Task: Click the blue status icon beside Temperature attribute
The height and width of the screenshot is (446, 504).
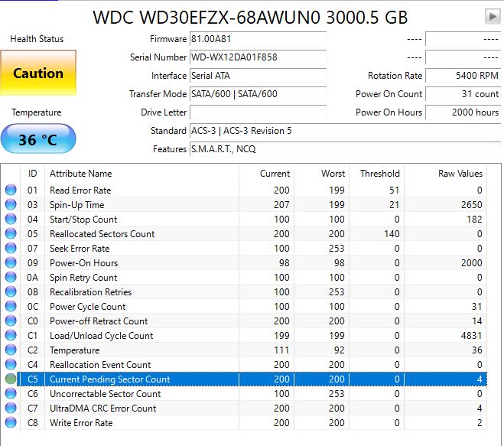Action: (x=11, y=350)
